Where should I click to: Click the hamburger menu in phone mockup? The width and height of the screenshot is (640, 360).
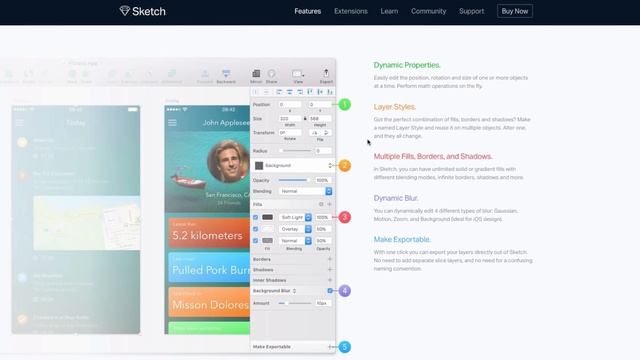[x=172, y=122]
